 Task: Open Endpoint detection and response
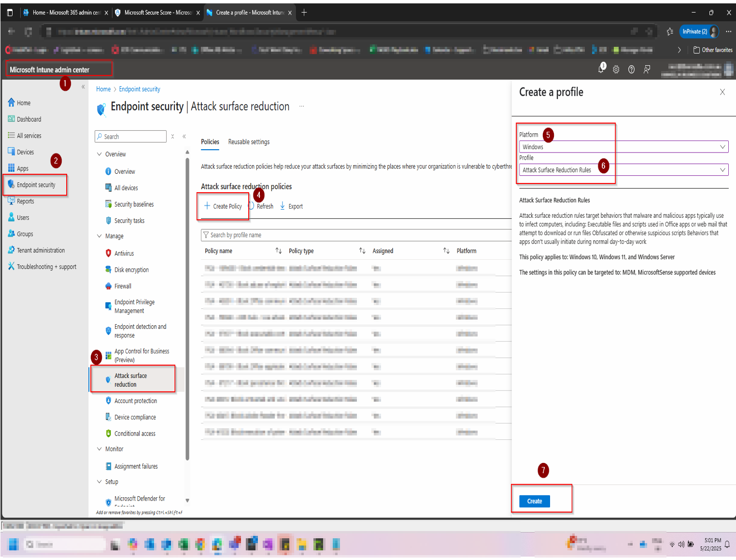136,331
